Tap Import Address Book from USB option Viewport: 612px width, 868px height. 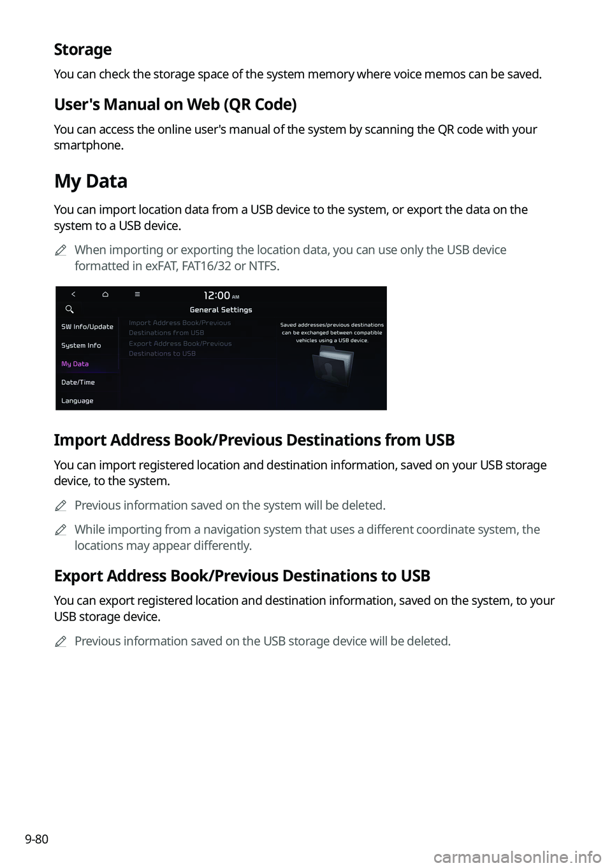coord(180,328)
